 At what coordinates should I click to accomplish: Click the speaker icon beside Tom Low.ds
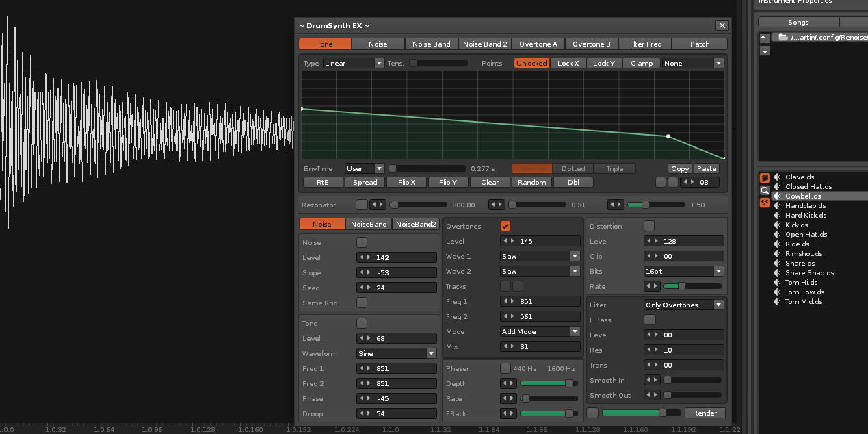(778, 292)
